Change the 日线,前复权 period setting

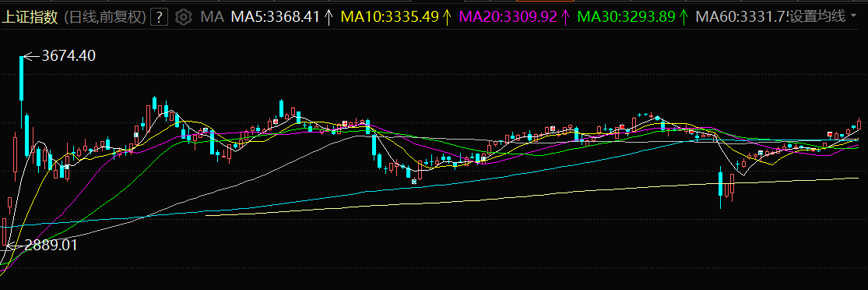coord(106,17)
